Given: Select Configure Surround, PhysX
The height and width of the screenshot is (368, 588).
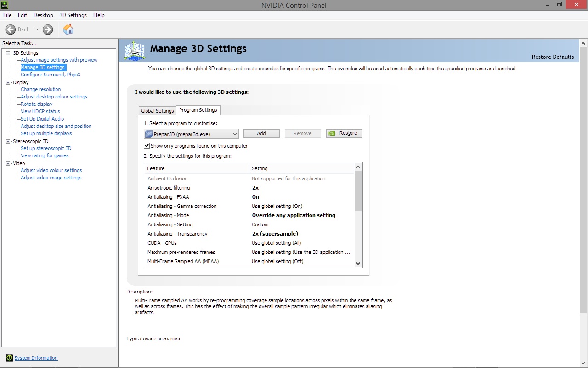Looking at the screenshot, I should click(51, 75).
